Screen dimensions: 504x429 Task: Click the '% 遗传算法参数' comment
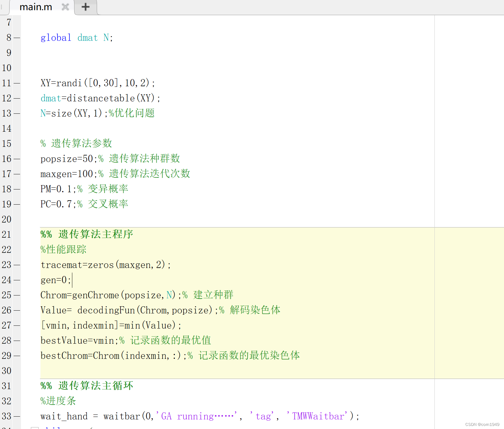point(76,143)
